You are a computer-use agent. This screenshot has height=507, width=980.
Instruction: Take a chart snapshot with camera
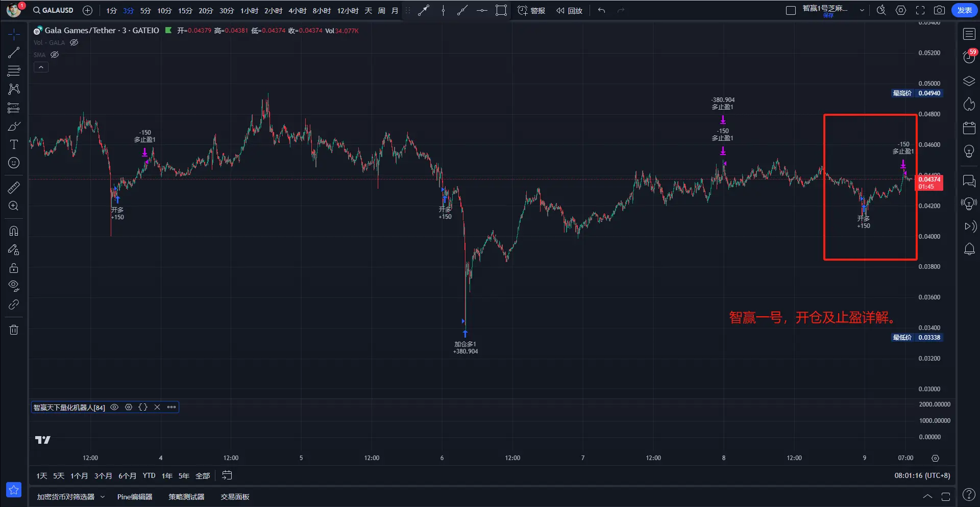click(939, 10)
